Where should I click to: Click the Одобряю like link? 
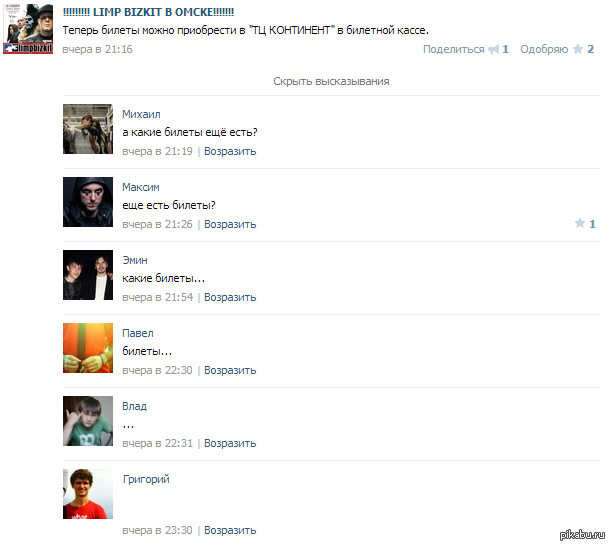tap(544, 49)
